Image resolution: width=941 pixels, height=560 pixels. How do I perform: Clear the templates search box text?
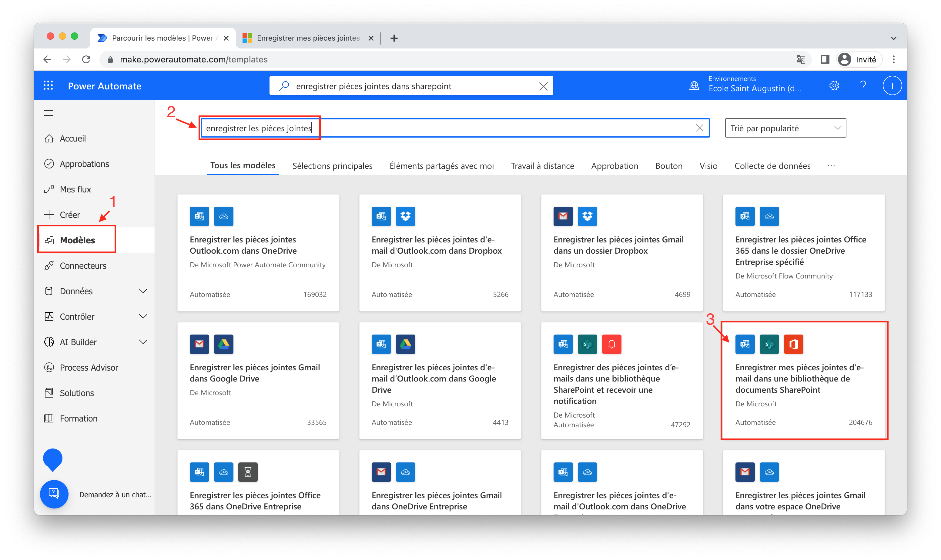coord(699,128)
